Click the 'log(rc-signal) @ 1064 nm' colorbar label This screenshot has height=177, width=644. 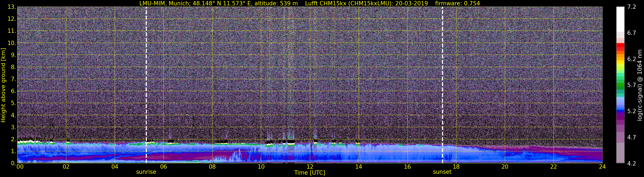coord(640,85)
